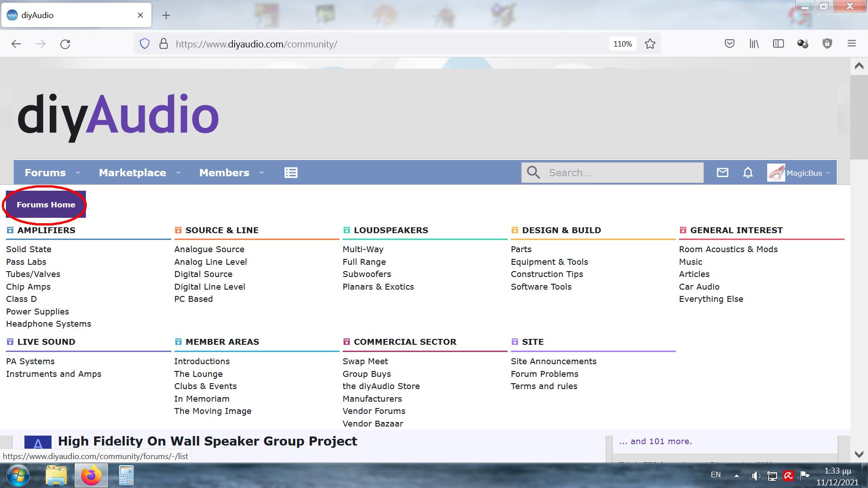
Task: Open the messages envelope icon
Action: click(x=722, y=173)
